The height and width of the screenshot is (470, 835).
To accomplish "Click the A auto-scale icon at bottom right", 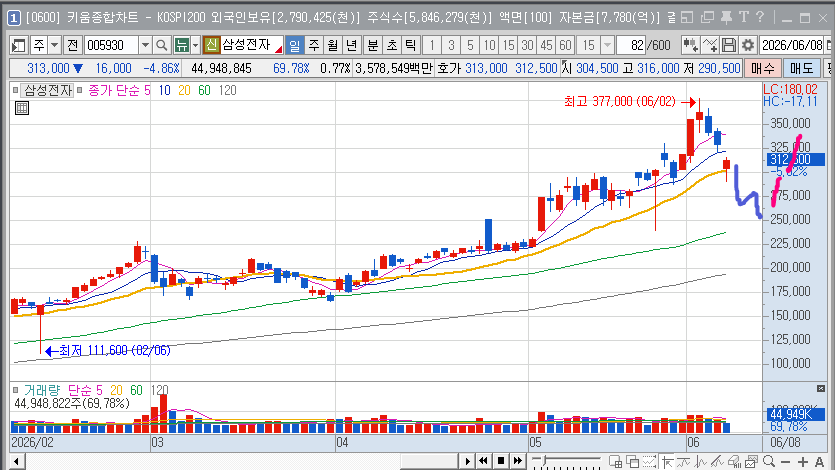I will point(819,462).
